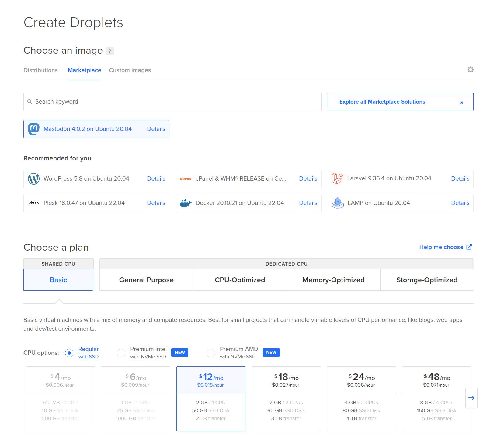
Task: Switch to the Marketplace tab
Action: tap(84, 70)
